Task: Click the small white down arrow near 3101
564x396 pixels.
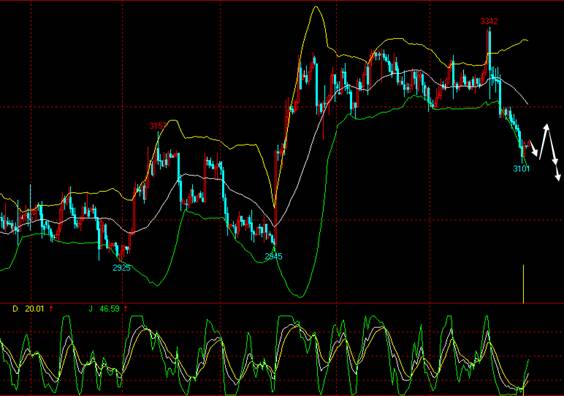Action: (534, 150)
